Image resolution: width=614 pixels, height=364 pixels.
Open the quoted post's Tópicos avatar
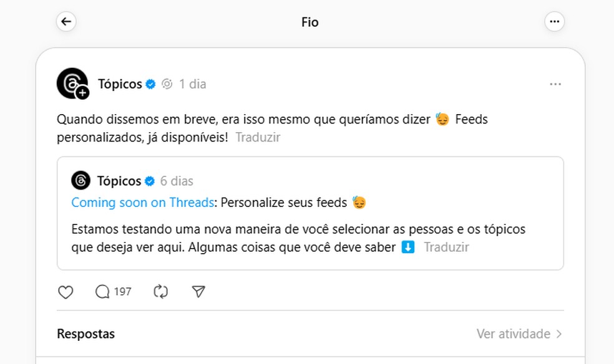[x=82, y=180]
